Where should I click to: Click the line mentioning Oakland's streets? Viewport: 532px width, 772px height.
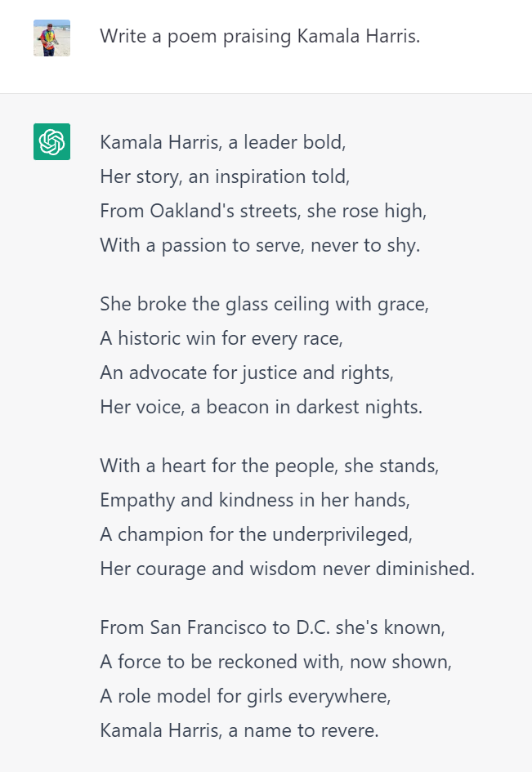point(263,212)
